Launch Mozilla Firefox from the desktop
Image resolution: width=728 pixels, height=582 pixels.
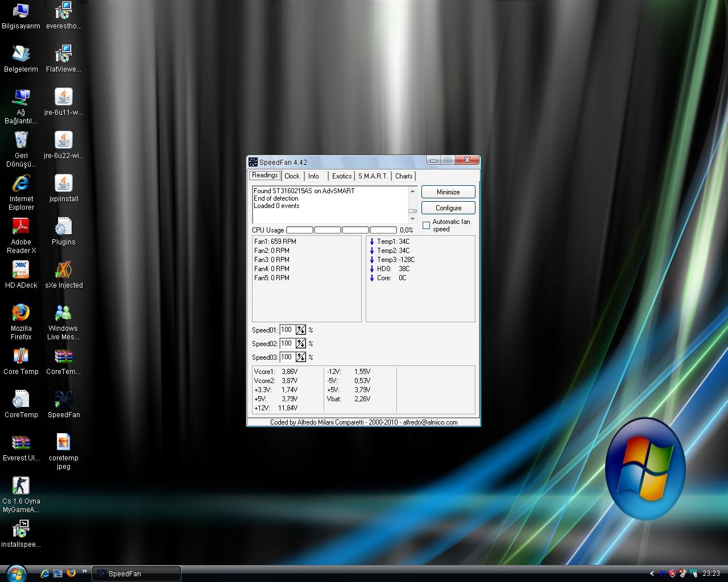21,322
